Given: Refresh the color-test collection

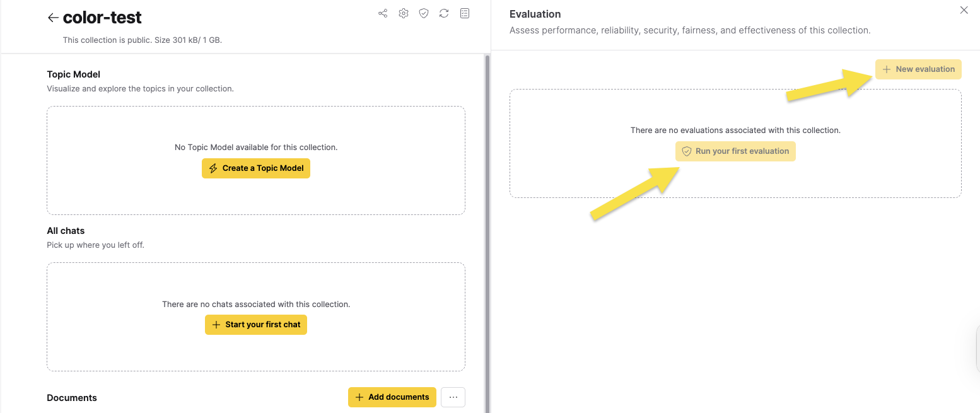Looking at the screenshot, I should pyautogui.click(x=444, y=13).
